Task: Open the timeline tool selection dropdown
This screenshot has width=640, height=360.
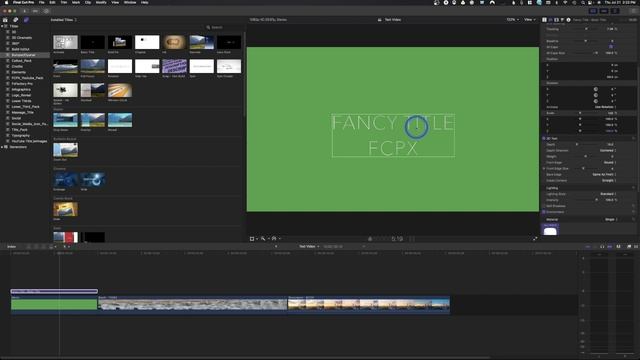Action: tap(66, 247)
